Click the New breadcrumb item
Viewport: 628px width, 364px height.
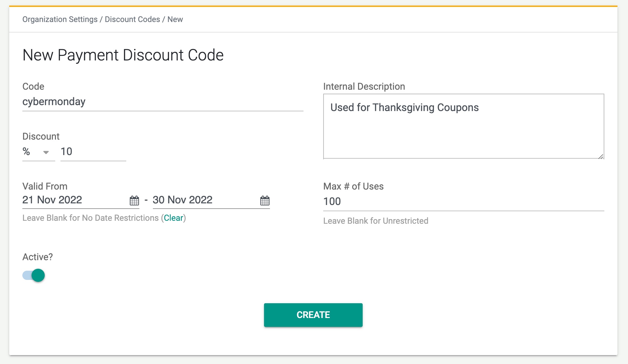coord(175,19)
